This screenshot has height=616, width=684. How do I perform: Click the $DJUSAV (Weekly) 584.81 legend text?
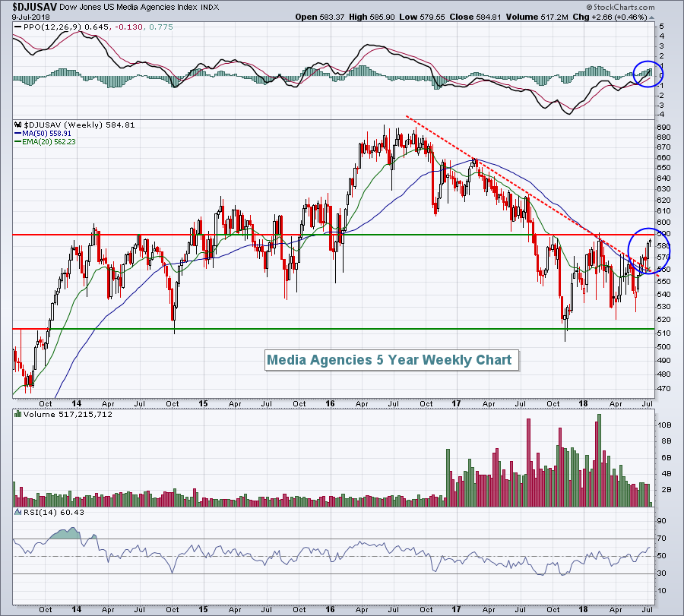pyautogui.click(x=79, y=125)
